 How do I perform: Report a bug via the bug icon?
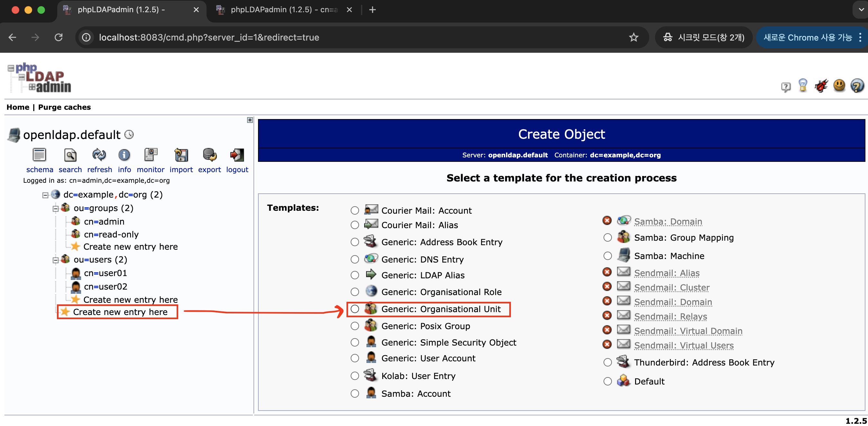pos(821,86)
